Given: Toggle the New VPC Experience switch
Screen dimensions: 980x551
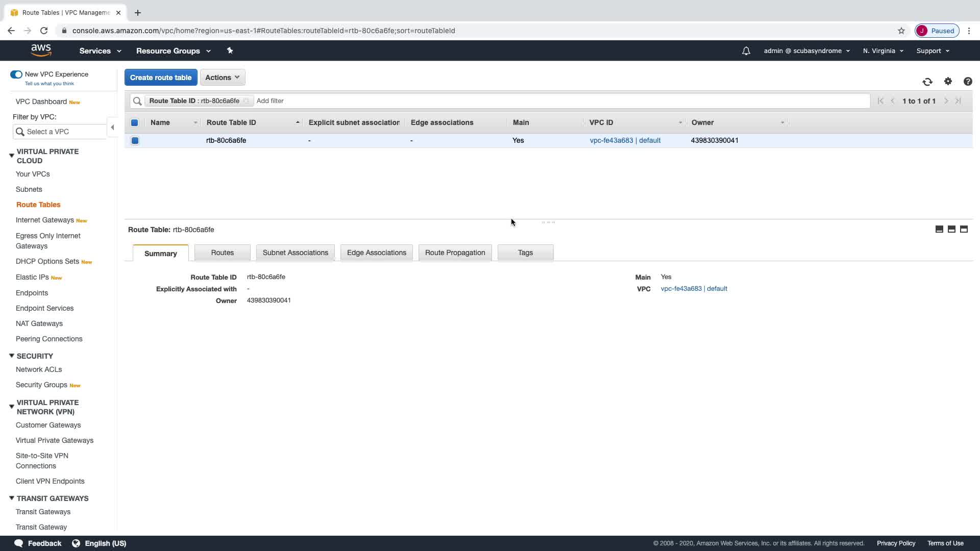Looking at the screenshot, I should pyautogui.click(x=16, y=74).
